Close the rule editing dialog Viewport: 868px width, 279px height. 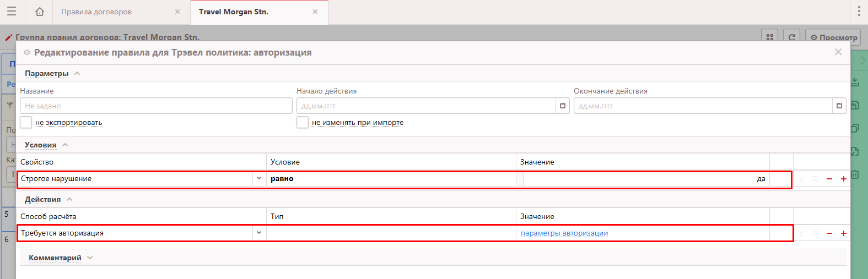point(838,52)
